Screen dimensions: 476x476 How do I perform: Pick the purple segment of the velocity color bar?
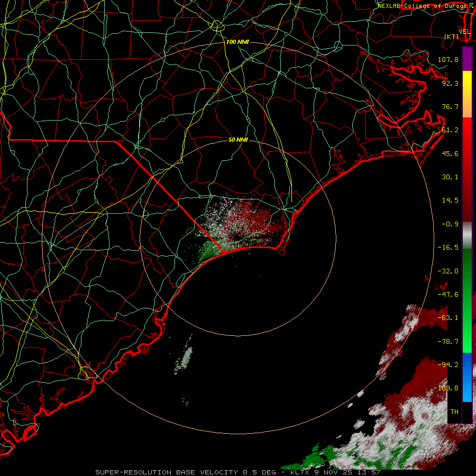pos(467,59)
